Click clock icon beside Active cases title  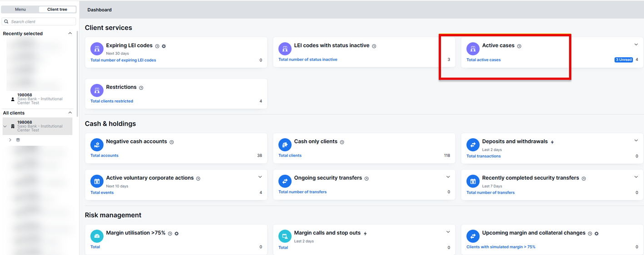click(x=519, y=46)
